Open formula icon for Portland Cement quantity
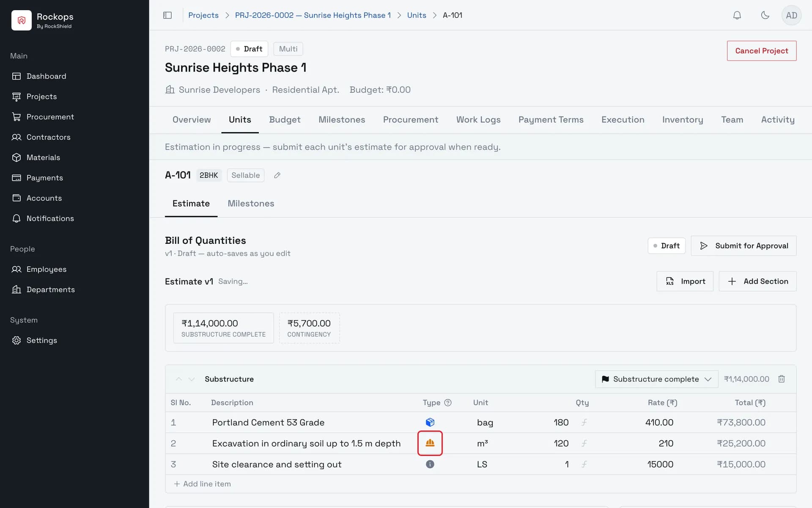This screenshot has width=812, height=508. [584, 422]
